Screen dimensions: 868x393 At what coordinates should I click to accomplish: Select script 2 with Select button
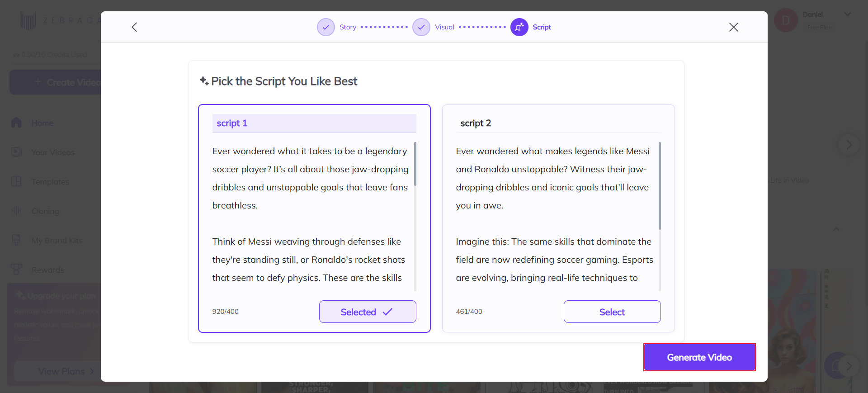point(612,312)
